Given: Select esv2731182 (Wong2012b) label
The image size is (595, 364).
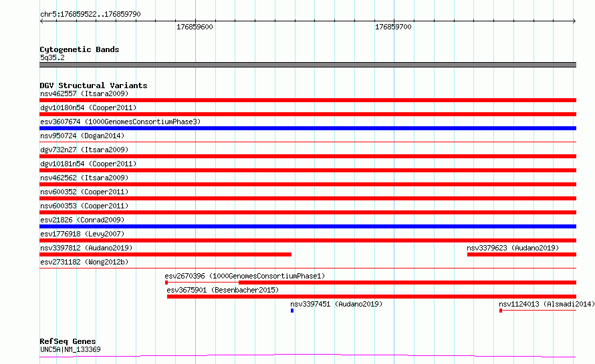Looking at the screenshot, I should 84,262.
